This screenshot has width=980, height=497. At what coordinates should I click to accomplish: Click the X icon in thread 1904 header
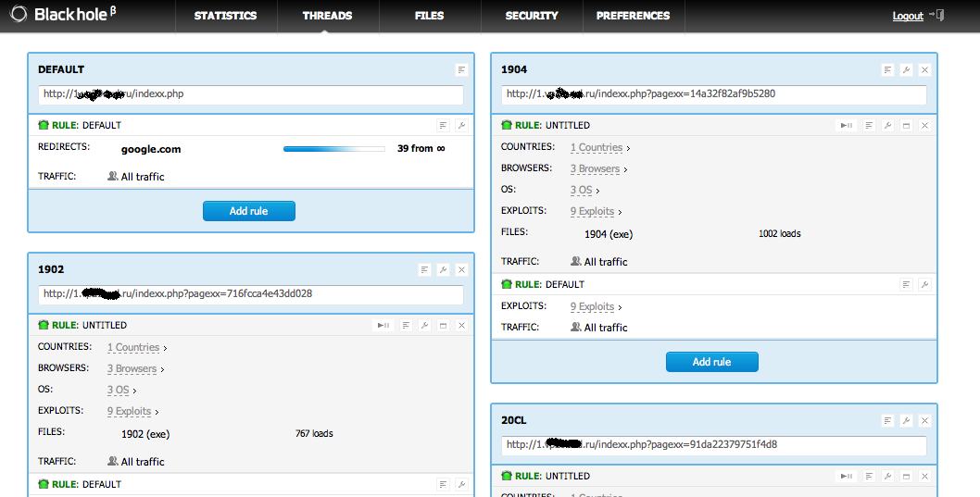(x=924, y=69)
